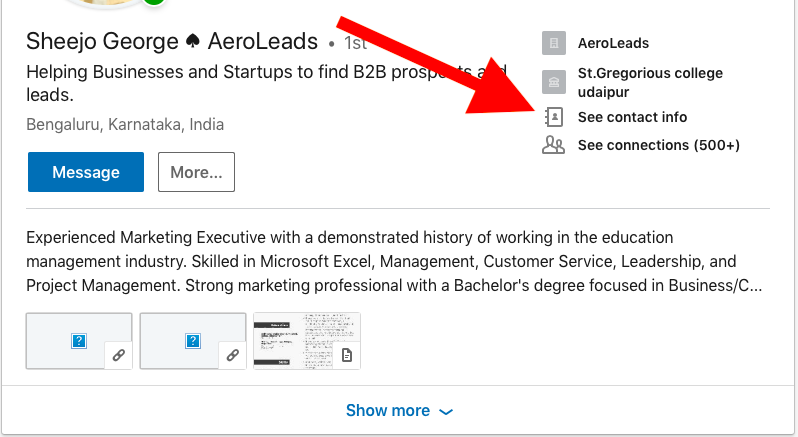Expand the Show more chevron
The width and height of the screenshot is (798, 437).
click(446, 412)
